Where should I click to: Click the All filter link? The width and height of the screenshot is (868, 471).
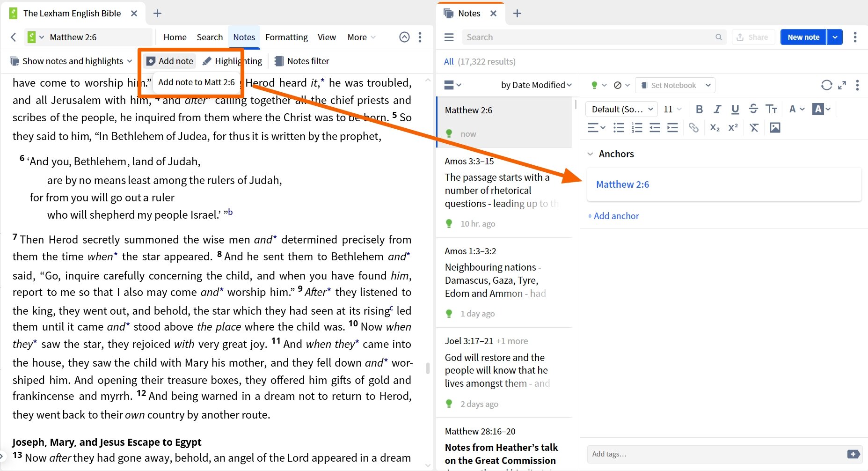point(449,61)
